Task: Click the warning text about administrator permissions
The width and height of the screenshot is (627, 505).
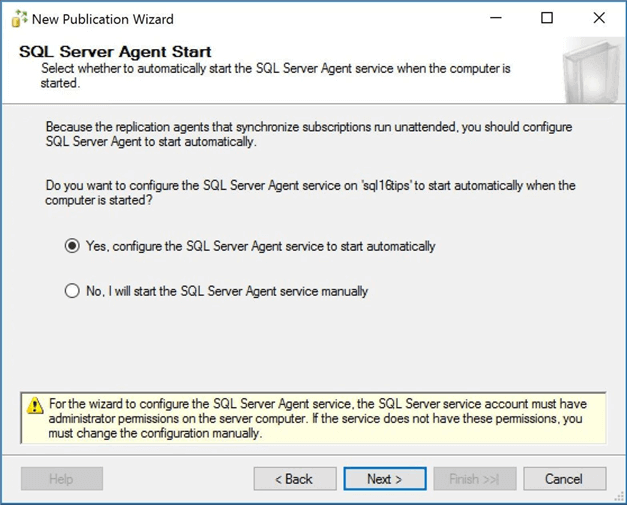Action: tap(318, 418)
